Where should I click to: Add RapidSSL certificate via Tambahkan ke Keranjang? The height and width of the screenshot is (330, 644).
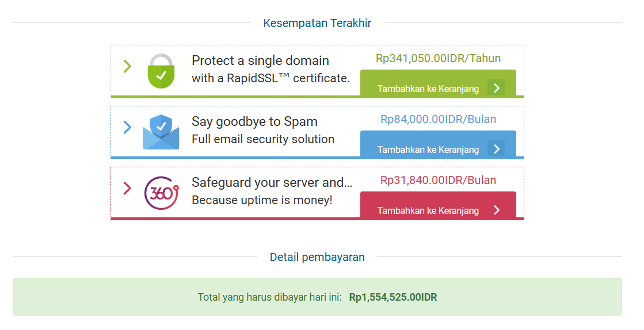[438, 83]
